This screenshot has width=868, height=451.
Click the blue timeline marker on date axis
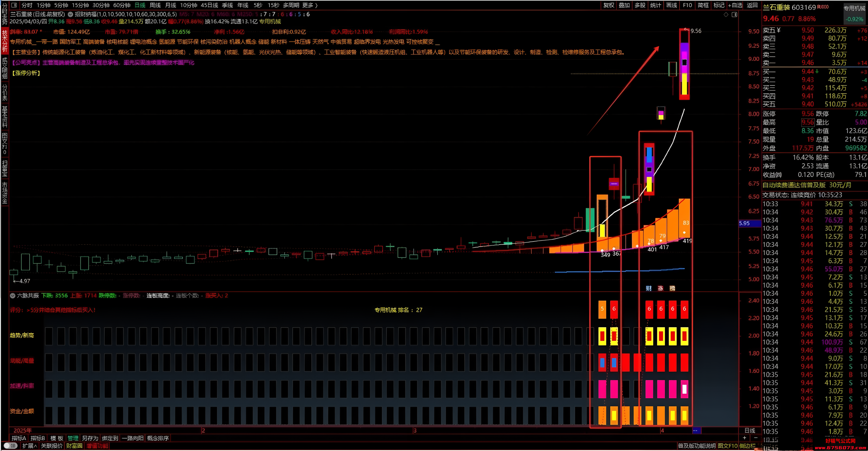pos(696,430)
